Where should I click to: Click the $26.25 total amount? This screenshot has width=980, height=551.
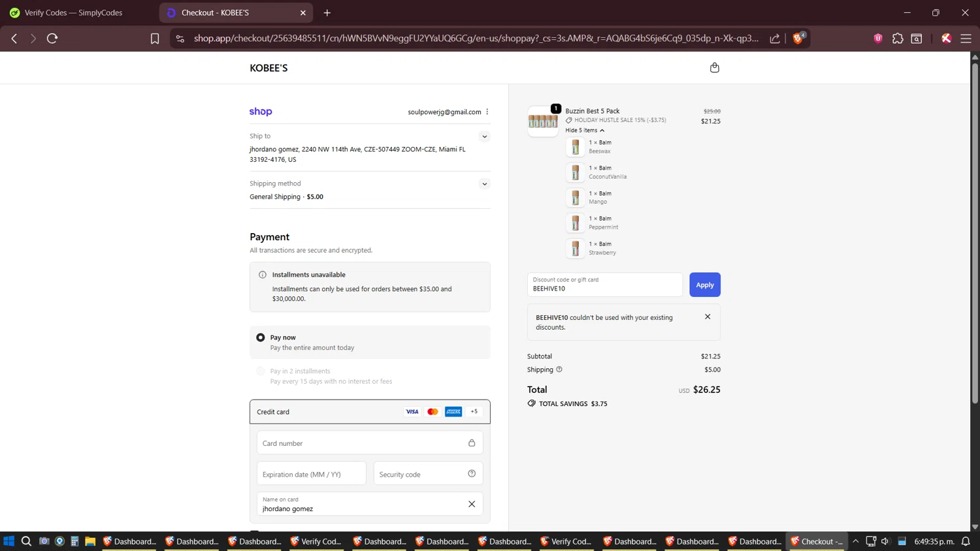[x=707, y=390]
